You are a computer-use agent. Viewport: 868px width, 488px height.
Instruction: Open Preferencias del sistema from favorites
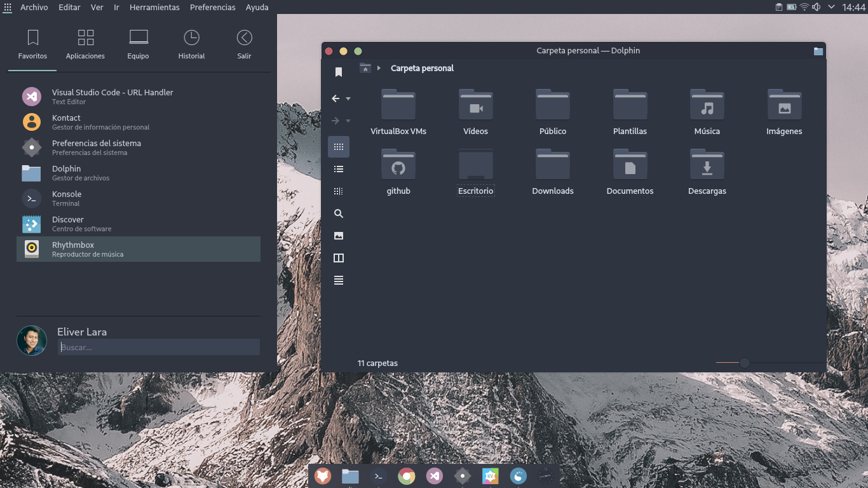coord(139,147)
